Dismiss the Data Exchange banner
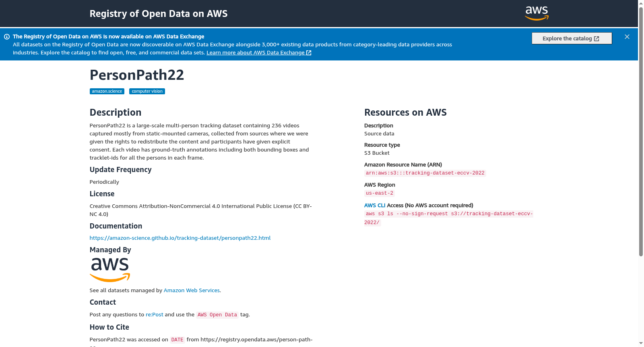Image resolution: width=644 pixels, height=347 pixels. point(627,37)
